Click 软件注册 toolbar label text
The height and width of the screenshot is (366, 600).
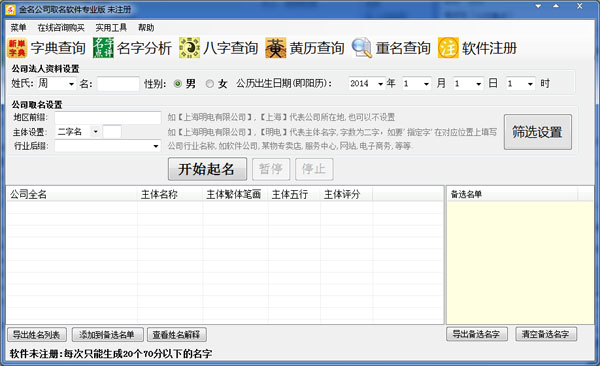tap(489, 48)
